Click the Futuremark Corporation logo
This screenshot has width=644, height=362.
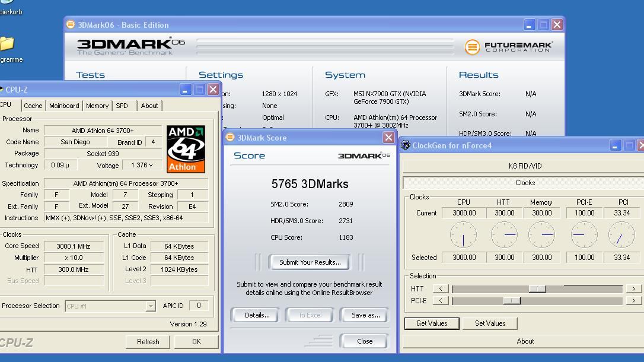point(508,47)
